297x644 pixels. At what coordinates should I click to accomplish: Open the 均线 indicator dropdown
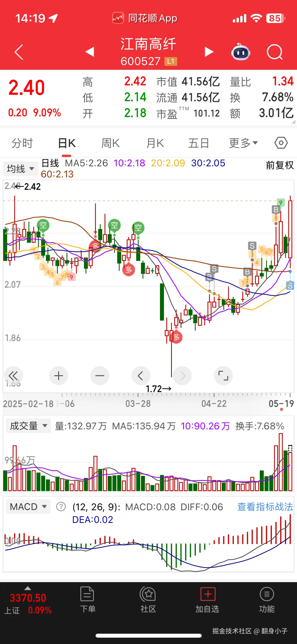[x=20, y=168]
